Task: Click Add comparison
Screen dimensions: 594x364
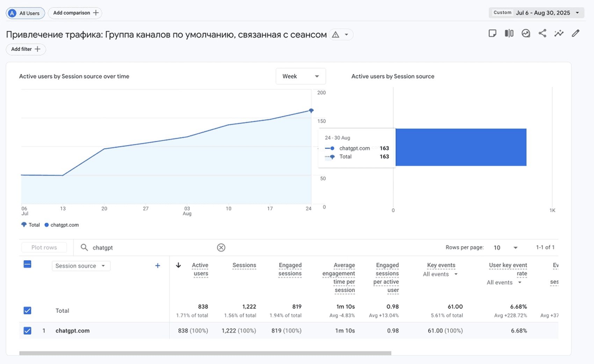Action: pos(74,13)
